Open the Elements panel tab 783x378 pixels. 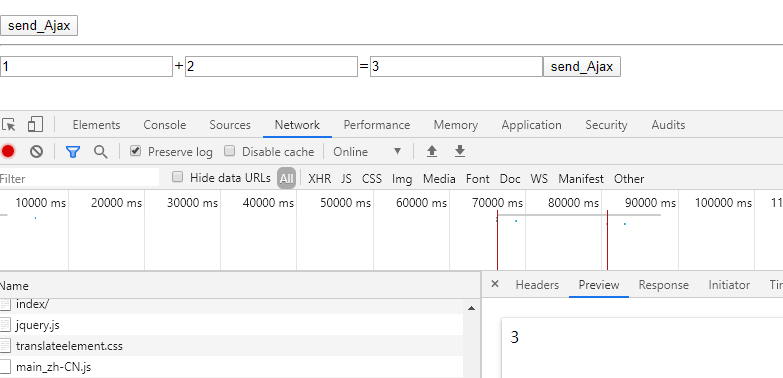[96, 125]
